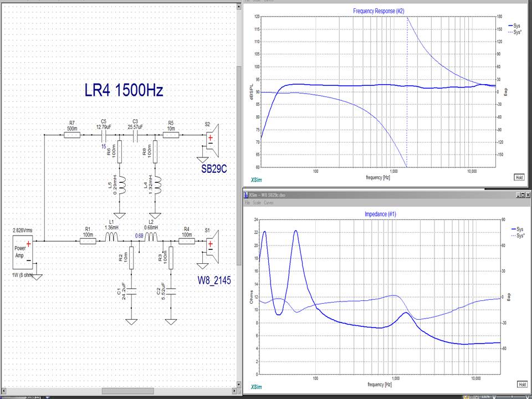Click the ground symbol below capacitor C1

point(131,321)
